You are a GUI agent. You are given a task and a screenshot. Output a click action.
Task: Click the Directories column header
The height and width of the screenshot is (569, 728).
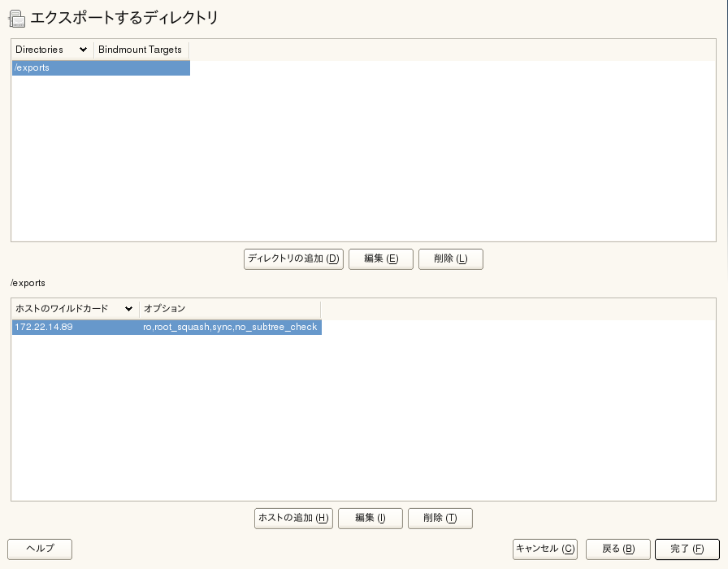52,50
